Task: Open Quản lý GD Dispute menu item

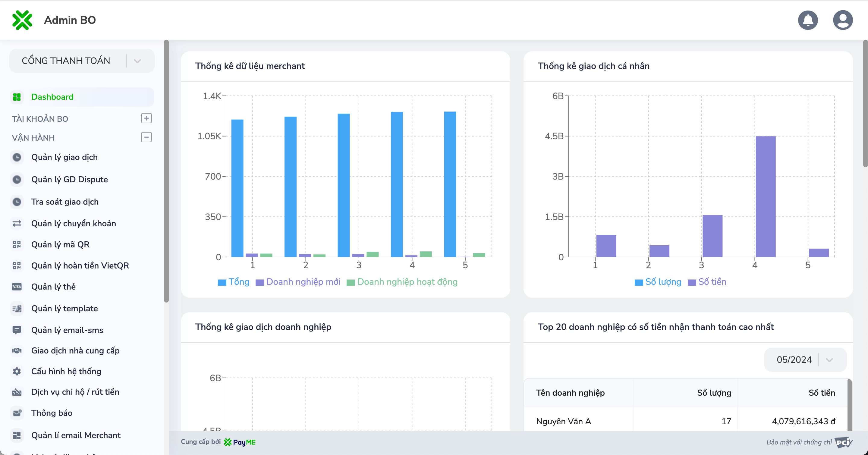Action: pos(69,180)
